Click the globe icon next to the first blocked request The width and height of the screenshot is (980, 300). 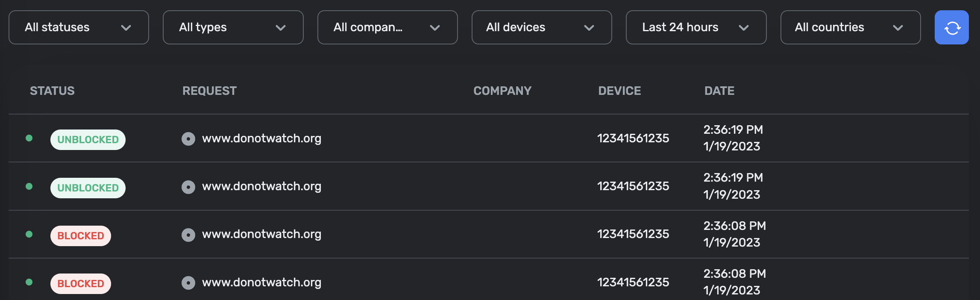188,234
